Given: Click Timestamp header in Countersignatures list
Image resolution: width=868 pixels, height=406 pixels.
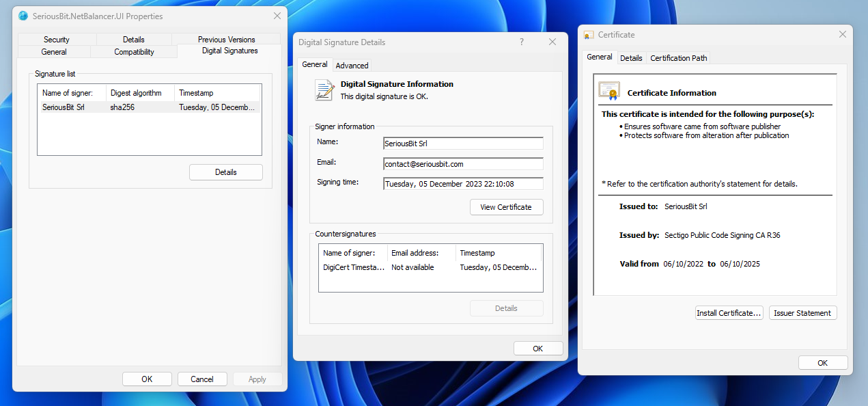Looking at the screenshot, I should click(499, 253).
